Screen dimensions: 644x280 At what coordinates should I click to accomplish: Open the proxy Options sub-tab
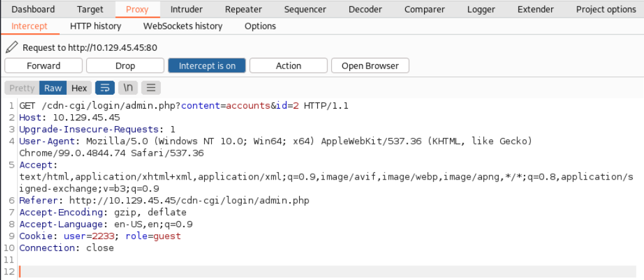[x=260, y=26]
